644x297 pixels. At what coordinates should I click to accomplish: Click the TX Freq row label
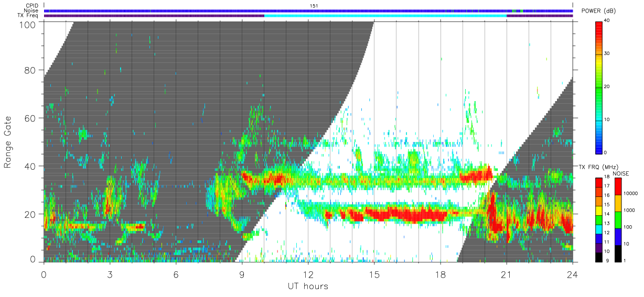pos(28,15)
